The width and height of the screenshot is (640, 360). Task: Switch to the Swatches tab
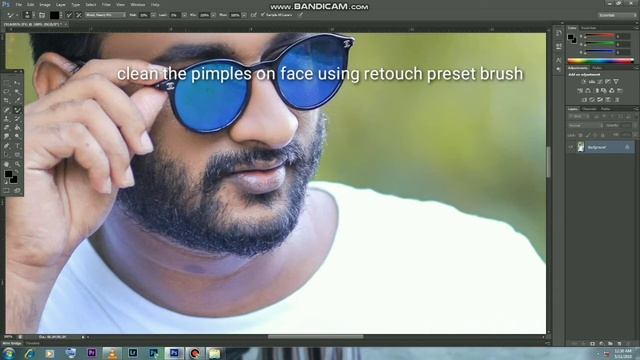[589, 28]
